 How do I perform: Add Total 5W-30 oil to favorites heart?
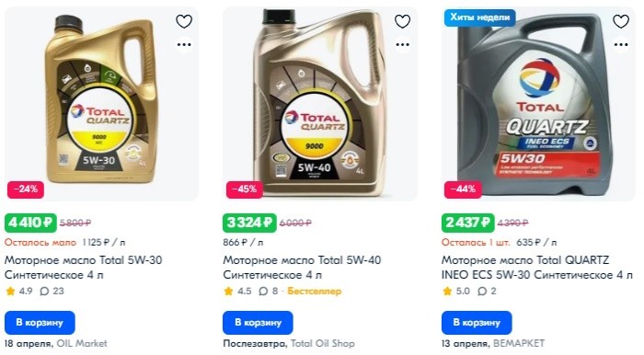[x=184, y=21]
